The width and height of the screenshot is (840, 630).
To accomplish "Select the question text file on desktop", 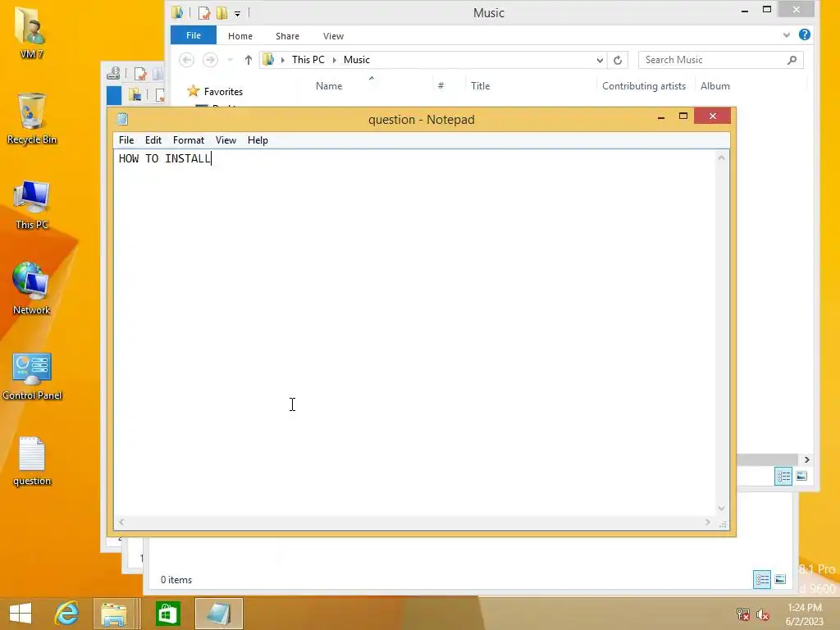I will (x=32, y=461).
